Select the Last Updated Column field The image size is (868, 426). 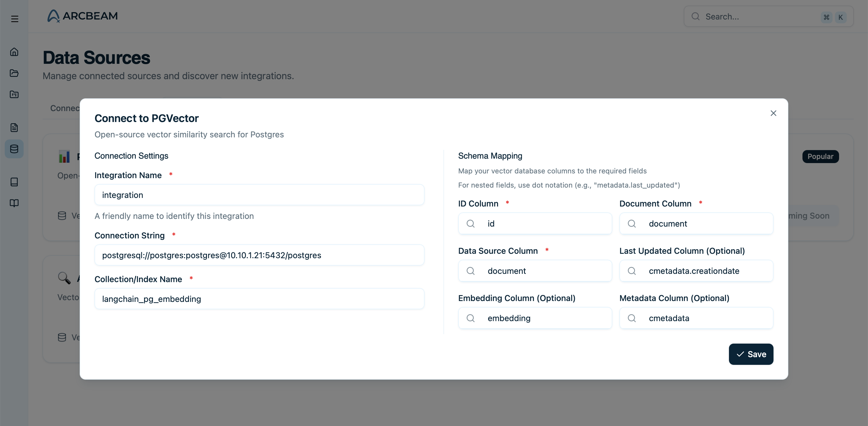[696, 271]
